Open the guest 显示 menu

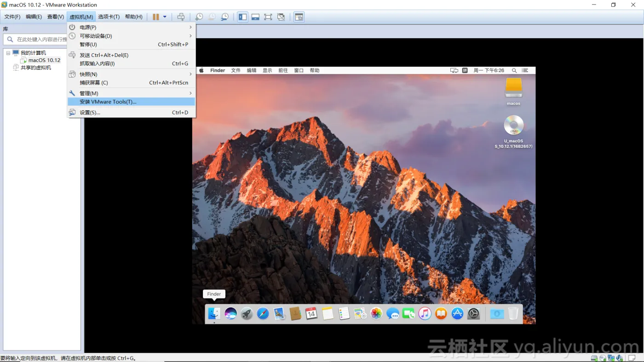coord(267,70)
